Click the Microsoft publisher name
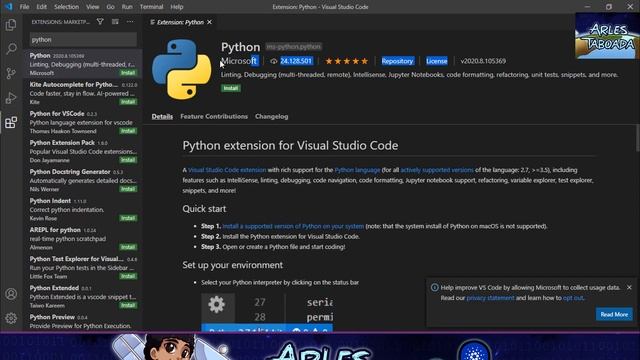This screenshot has width=640, height=360. (x=239, y=61)
